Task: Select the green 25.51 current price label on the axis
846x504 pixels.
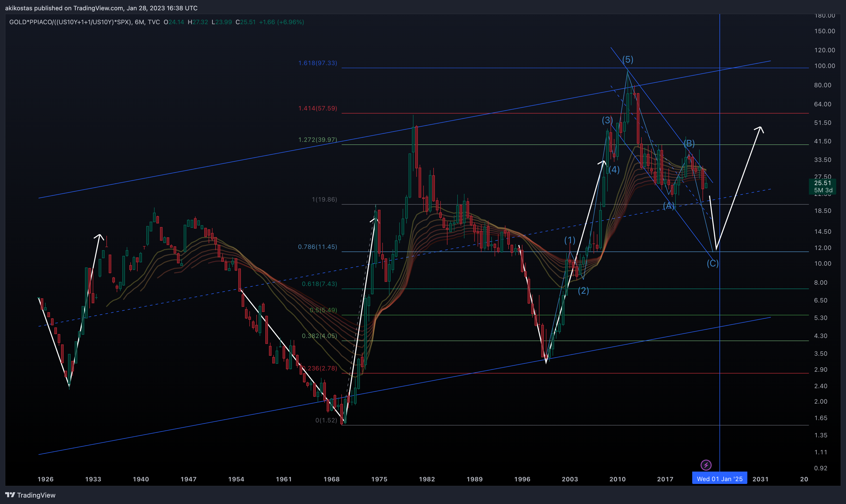Action: pyautogui.click(x=823, y=183)
